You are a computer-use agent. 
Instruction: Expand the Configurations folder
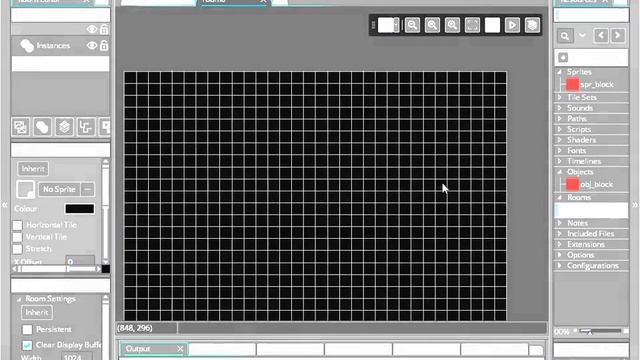point(560,265)
